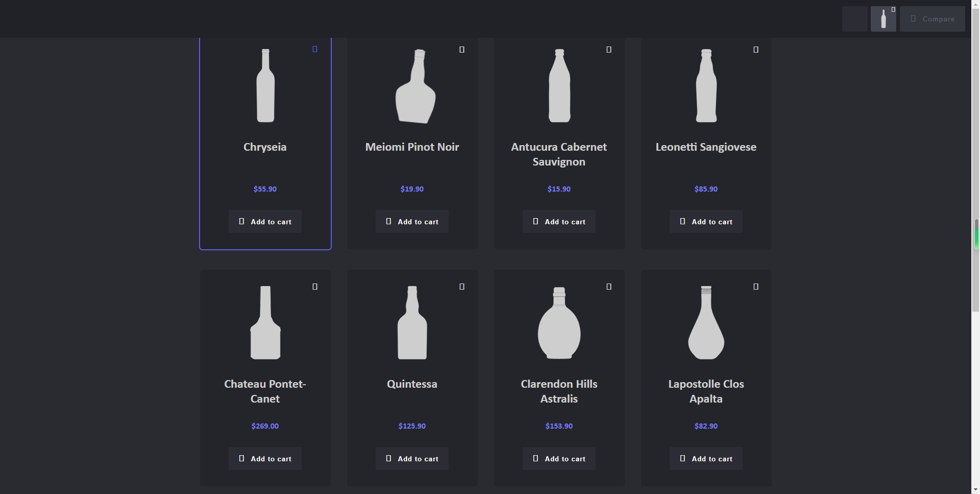Toggle compare icon on Lapostolle Clos Apalta card
This screenshot has width=980, height=494.
point(756,287)
